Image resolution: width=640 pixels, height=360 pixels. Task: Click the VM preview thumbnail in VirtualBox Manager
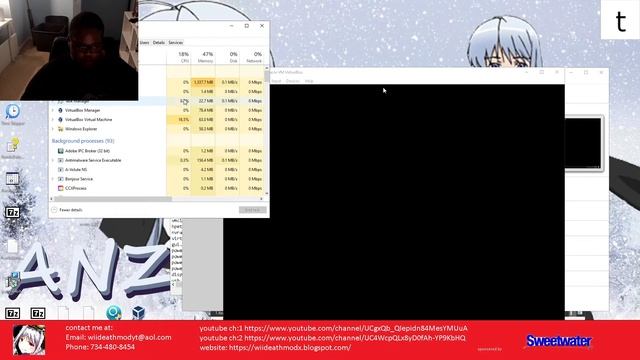[583, 143]
